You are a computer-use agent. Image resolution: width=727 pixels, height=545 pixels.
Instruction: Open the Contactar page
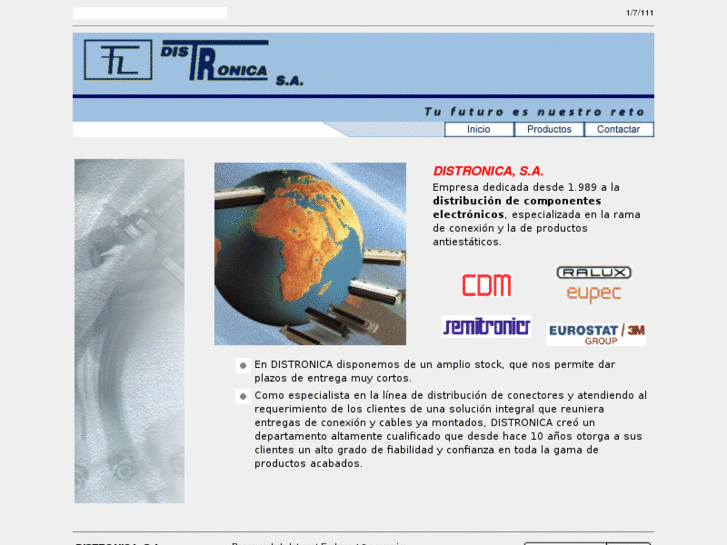click(619, 129)
